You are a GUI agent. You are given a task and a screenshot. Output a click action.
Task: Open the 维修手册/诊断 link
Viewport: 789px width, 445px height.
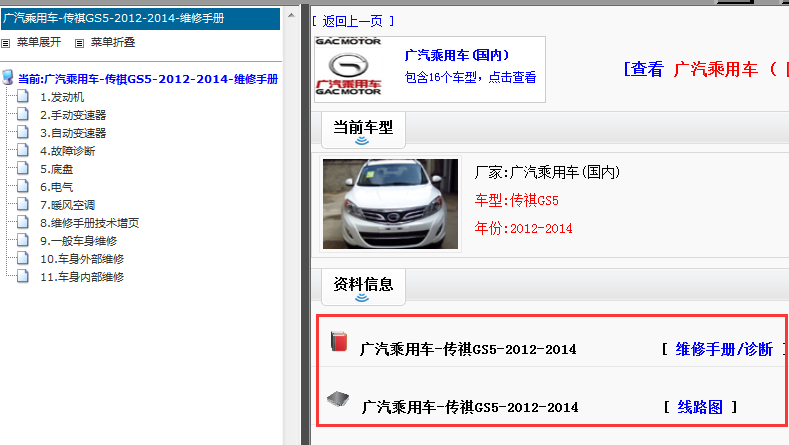coord(724,349)
